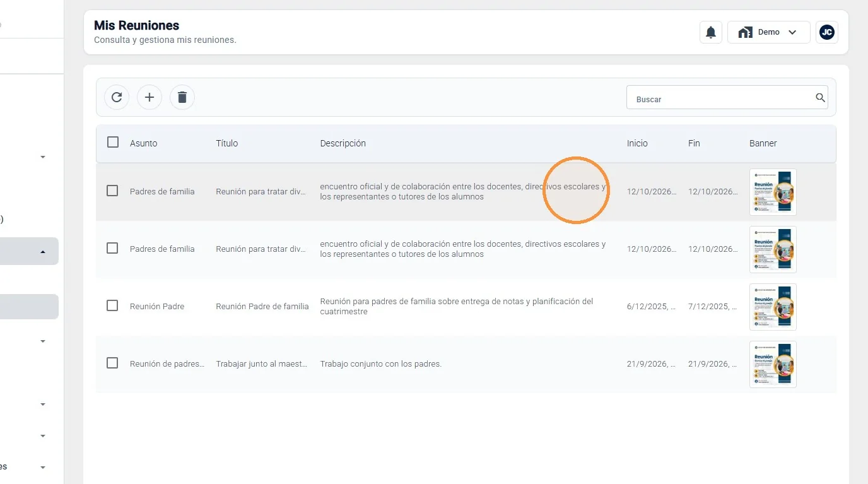Click the search magnifier icon

point(820,98)
